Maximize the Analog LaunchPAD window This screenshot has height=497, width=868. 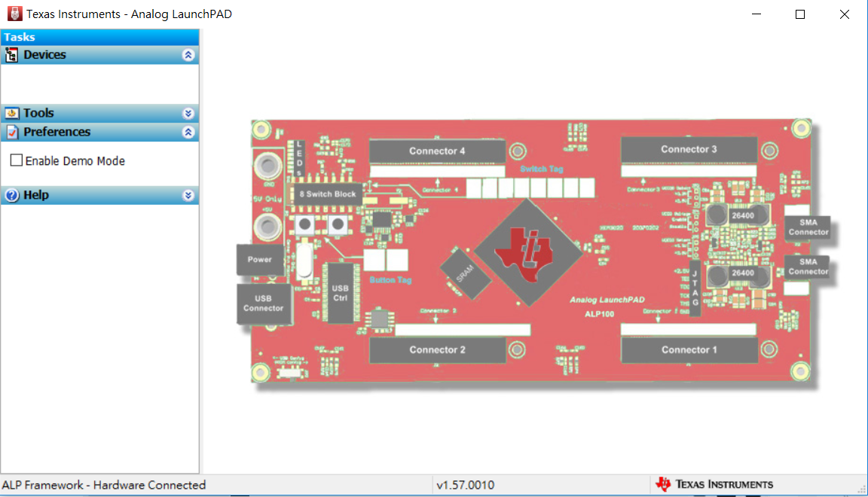tap(800, 14)
